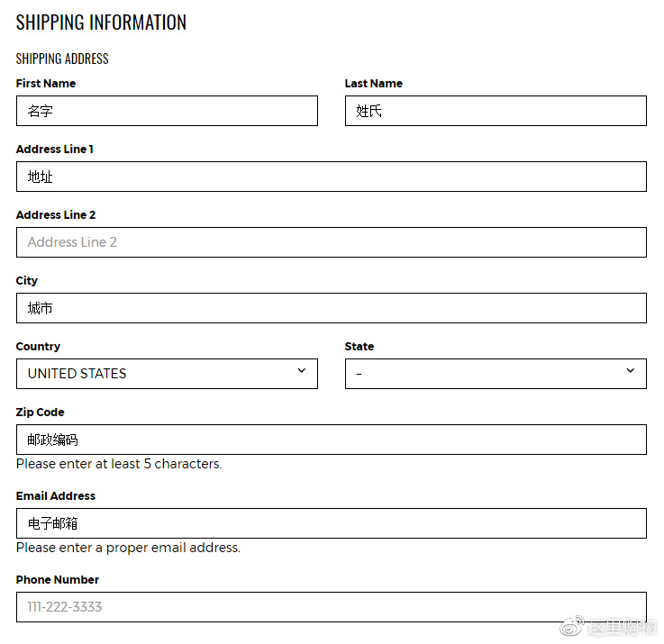Click the Last Name input field
Viewport: 664px width, 644px height.
[496, 111]
